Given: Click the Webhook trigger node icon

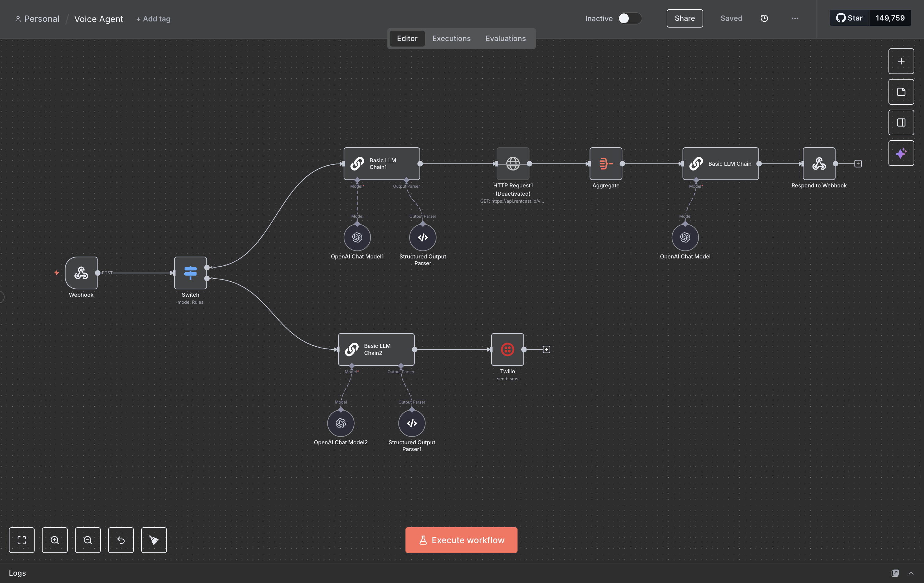Looking at the screenshot, I should pyautogui.click(x=81, y=273).
